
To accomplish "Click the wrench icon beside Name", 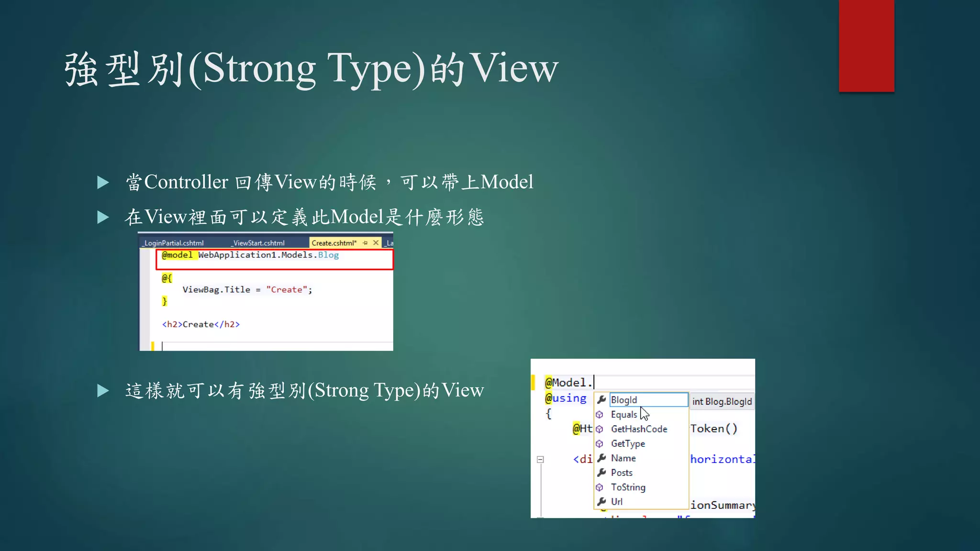I will [x=601, y=458].
